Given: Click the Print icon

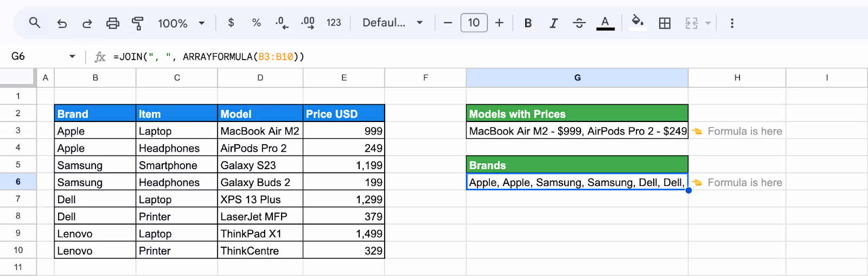Looking at the screenshot, I should click(112, 23).
